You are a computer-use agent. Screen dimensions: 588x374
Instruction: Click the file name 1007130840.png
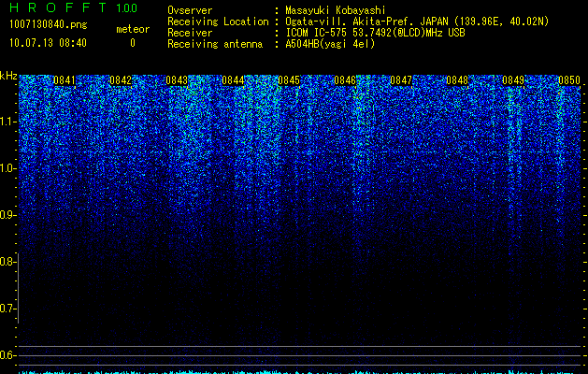(x=49, y=24)
